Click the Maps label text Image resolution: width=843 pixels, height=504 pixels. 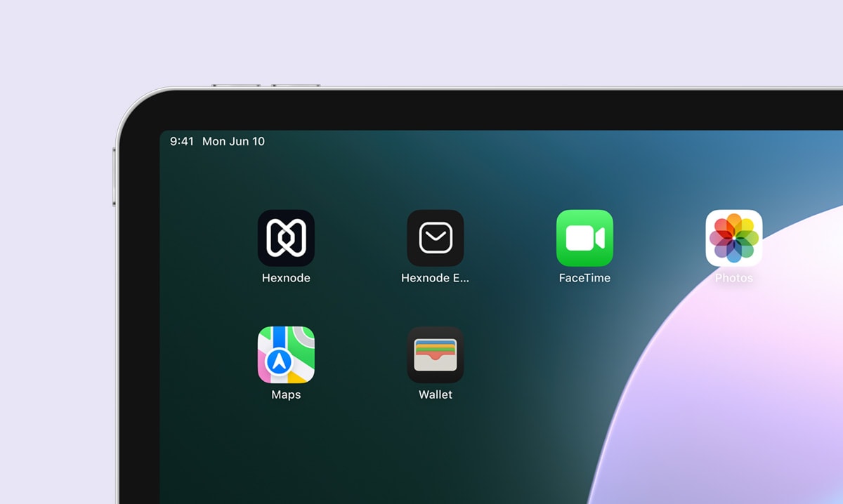(286, 394)
